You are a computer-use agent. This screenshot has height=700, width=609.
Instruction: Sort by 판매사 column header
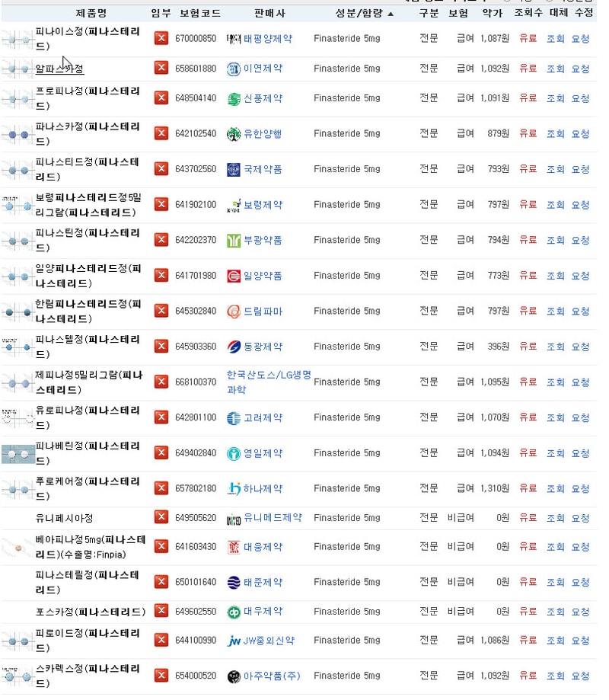(x=269, y=14)
